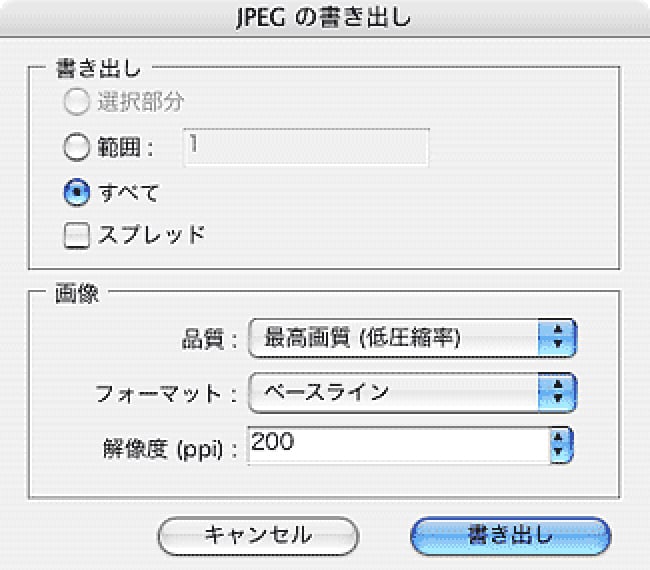Click the greyed-out 選択部分 radio button
Image resolution: width=650 pixels, height=570 pixels.
point(77,102)
